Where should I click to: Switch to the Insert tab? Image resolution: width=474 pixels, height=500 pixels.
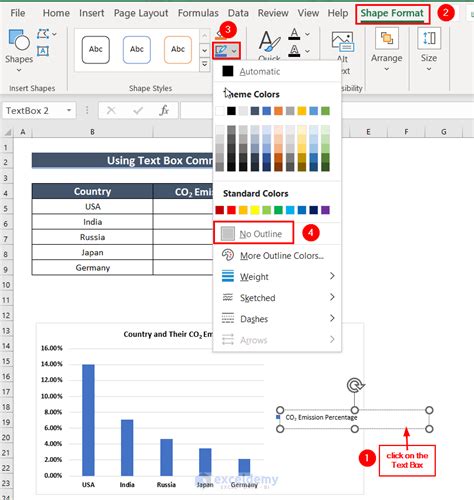tap(92, 13)
